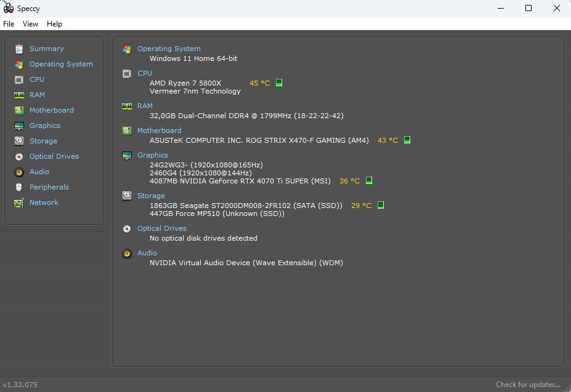
Task: Click the green CPU temperature indicator
Action: point(279,82)
